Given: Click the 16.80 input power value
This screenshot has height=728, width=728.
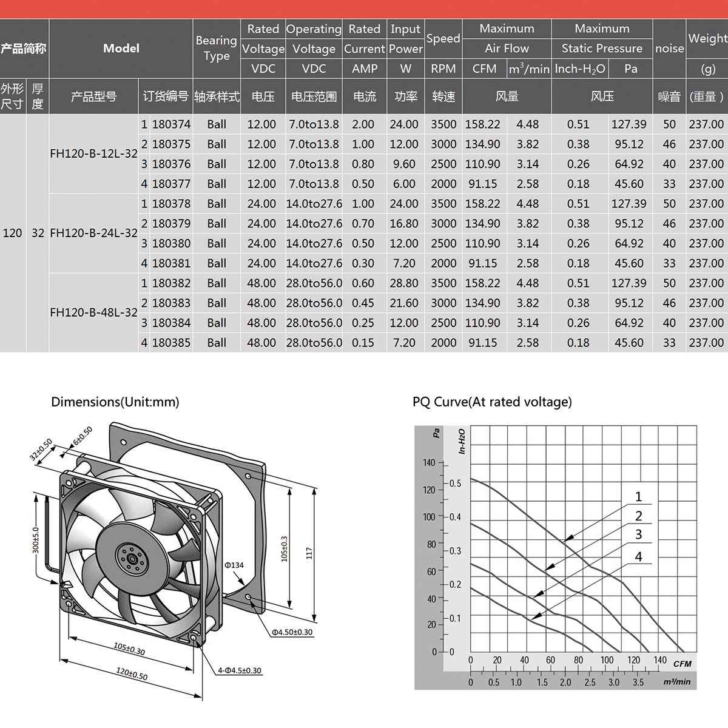Looking at the screenshot, I should (404, 224).
